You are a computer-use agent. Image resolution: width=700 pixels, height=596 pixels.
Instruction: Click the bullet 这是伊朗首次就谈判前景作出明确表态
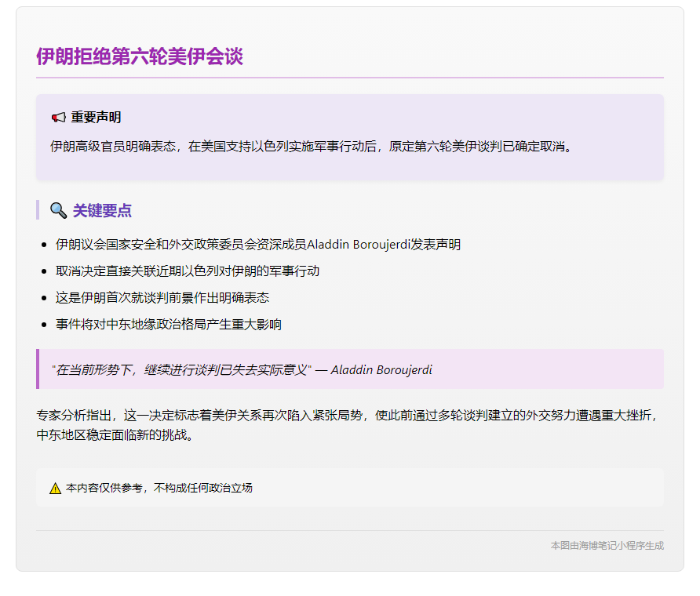pyautogui.click(x=162, y=297)
